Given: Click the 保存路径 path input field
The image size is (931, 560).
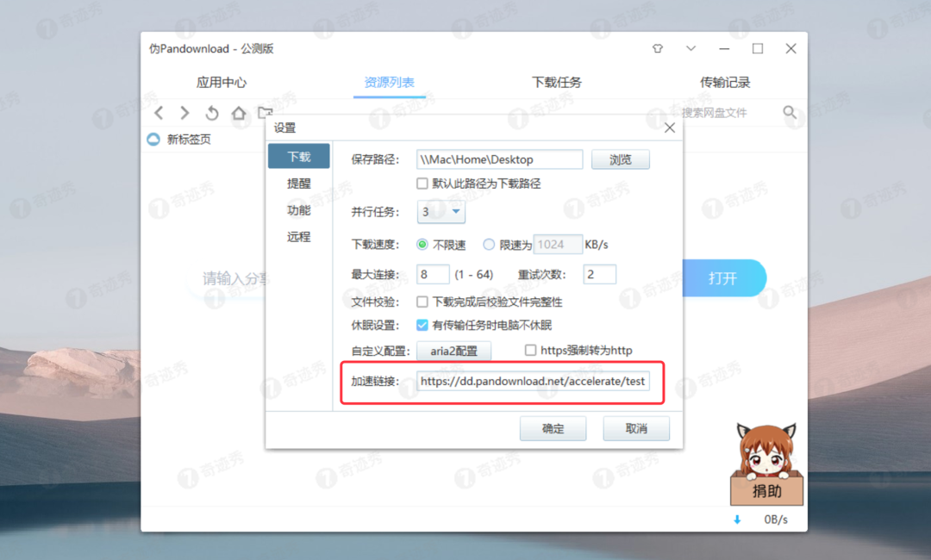Looking at the screenshot, I should 499,159.
